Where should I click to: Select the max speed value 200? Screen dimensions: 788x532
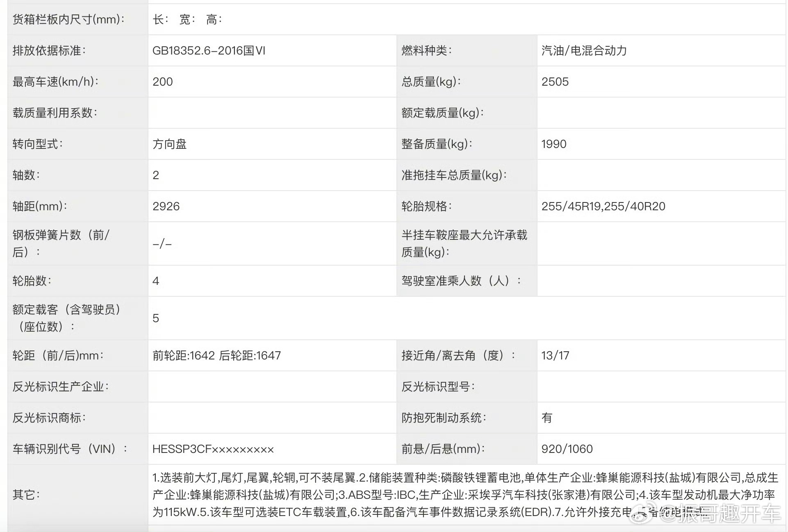pyautogui.click(x=163, y=82)
